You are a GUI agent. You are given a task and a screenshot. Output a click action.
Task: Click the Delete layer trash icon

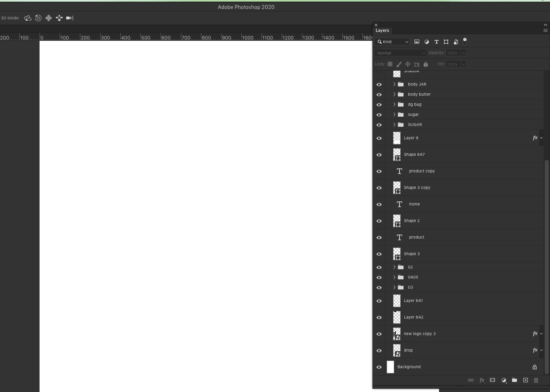point(536,380)
